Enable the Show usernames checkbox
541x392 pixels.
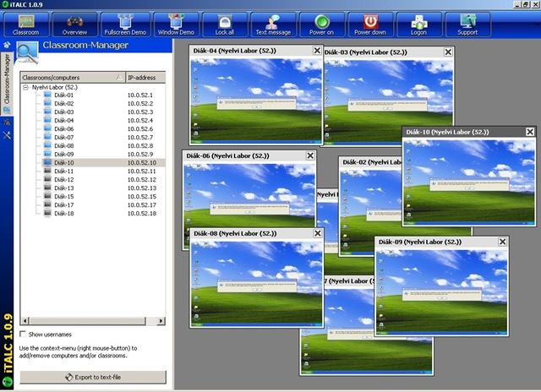(x=23, y=335)
